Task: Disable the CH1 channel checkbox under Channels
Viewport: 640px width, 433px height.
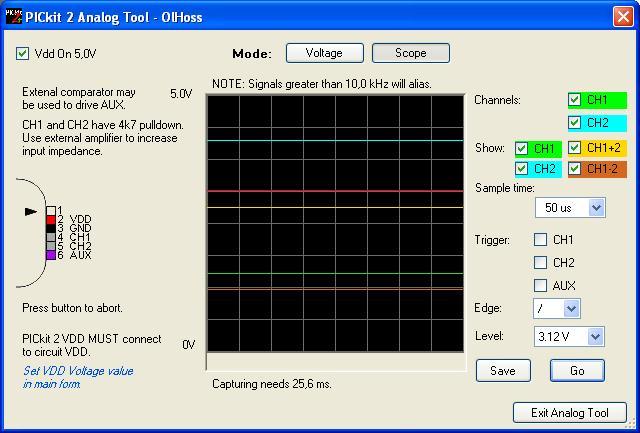Action: click(575, 100)
